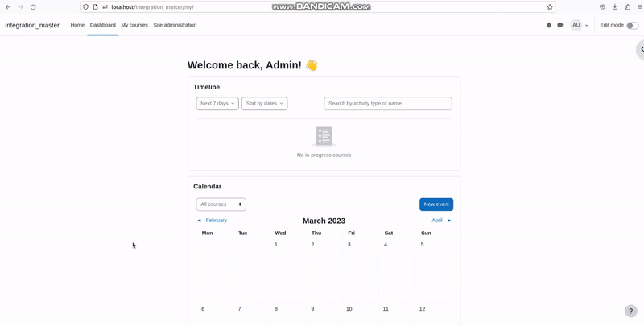Go to April calendar link

437,221
